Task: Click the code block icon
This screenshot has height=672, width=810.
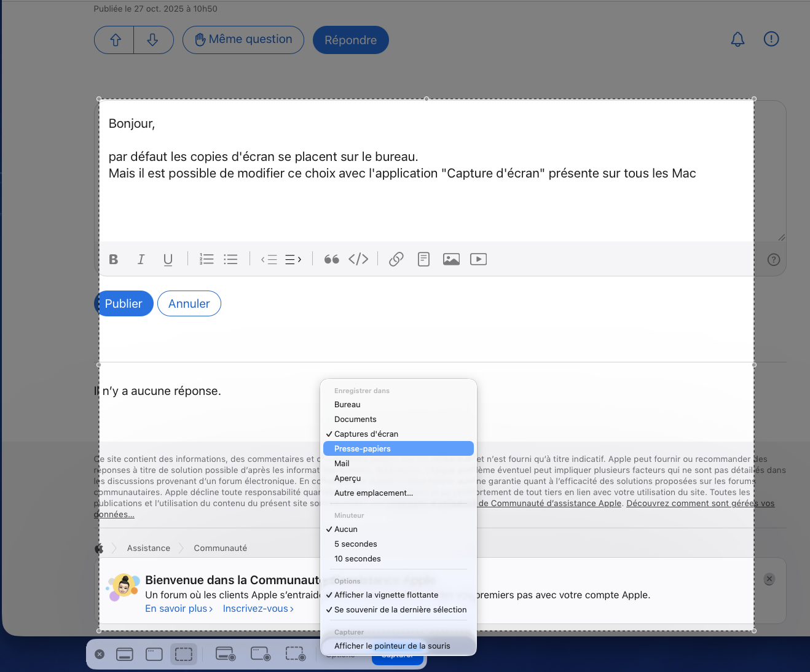Action: tap(358, 259)
